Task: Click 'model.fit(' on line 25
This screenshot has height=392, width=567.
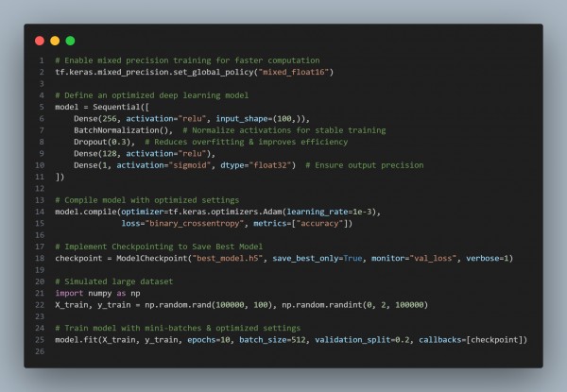Action: pyautogui.click(x=78, y=340)
